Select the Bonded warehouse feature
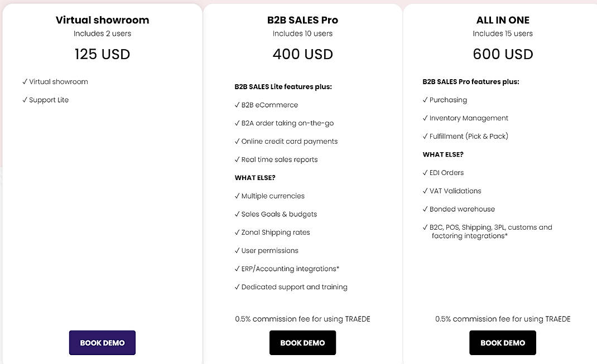 click(x=462, y=209)
